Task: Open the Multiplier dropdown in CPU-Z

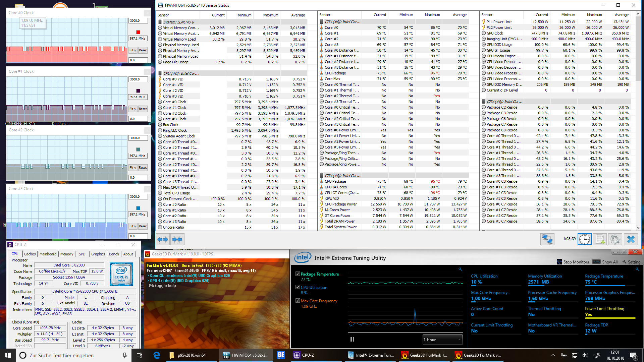Action: tap(50, 334)
